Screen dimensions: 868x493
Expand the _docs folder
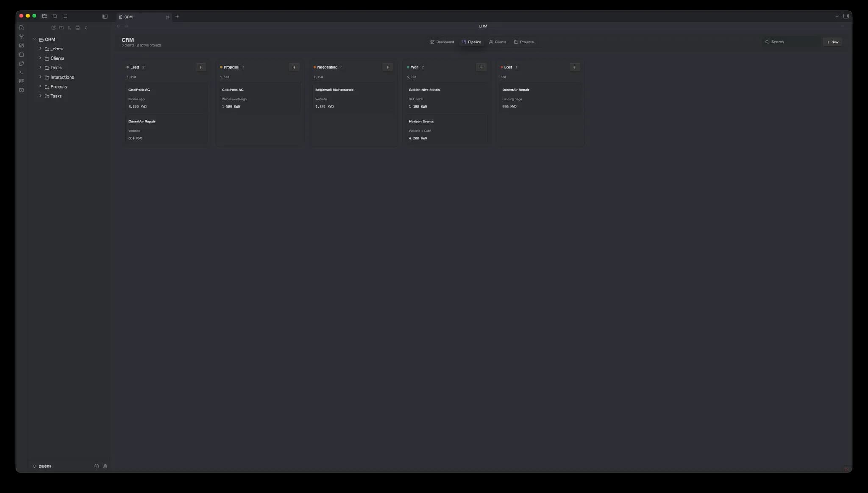pos(40,49)
